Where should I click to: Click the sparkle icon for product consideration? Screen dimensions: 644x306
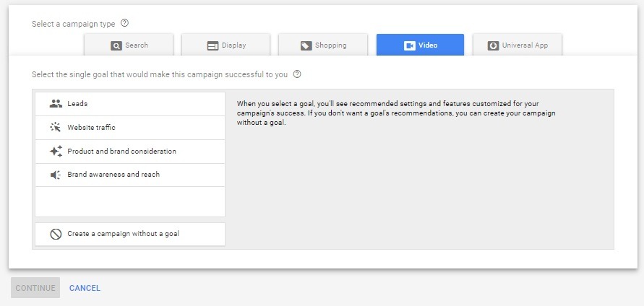pos(56,152)
